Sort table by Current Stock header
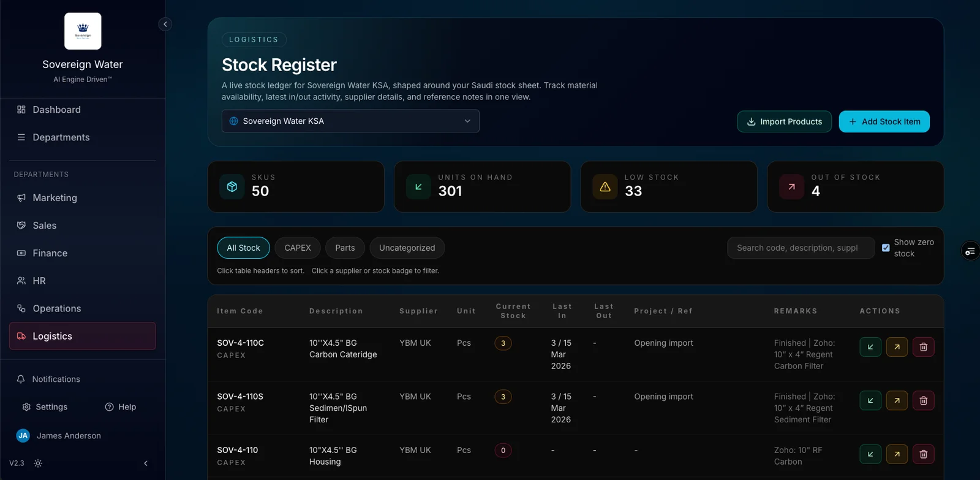The image size is (980, 480). click(513, 311)
